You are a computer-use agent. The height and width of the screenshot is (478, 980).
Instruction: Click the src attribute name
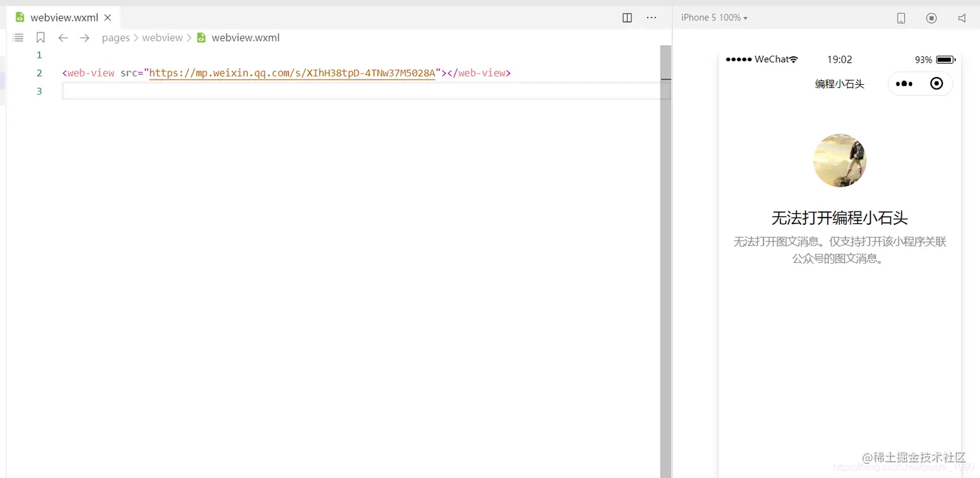coord(129,73)
